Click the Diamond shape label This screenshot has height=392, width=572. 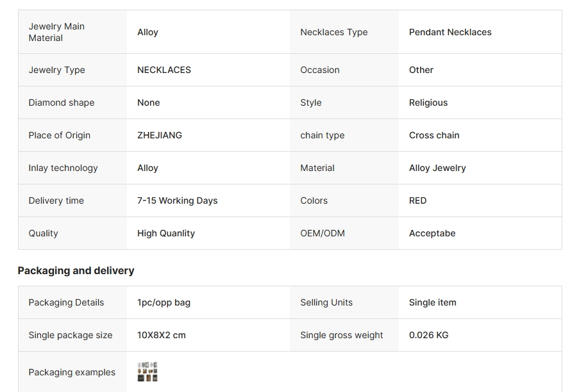tap(62, 102)
